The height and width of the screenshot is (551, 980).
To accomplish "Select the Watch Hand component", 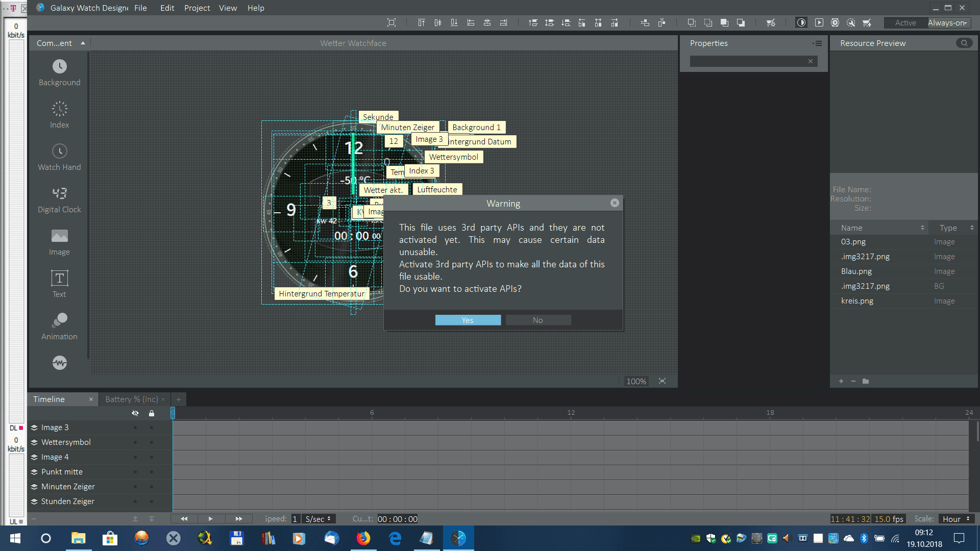I will point(59,158).
